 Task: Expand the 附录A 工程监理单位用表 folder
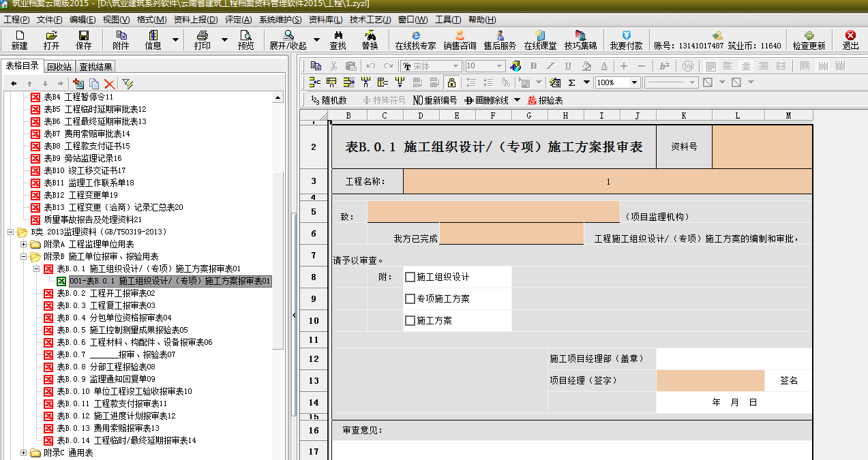(25, 244)
